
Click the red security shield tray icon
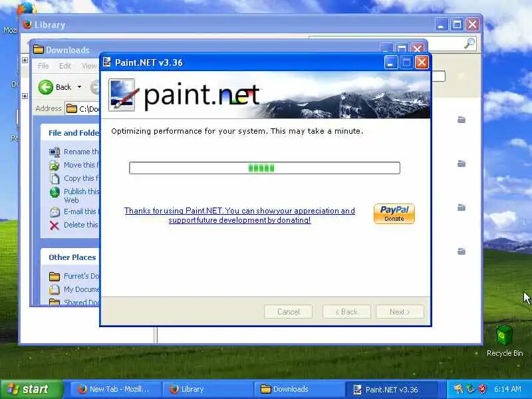click(x=483, y=389)
